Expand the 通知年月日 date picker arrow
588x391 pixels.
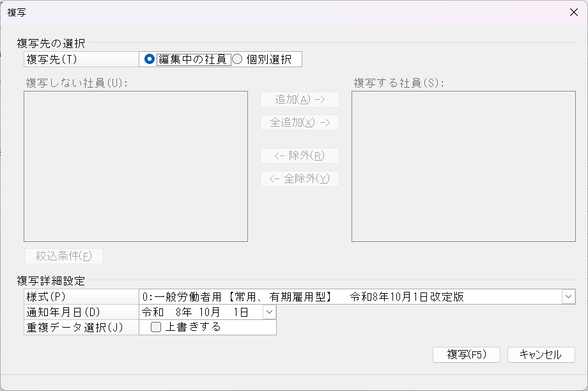click(269, 312)
